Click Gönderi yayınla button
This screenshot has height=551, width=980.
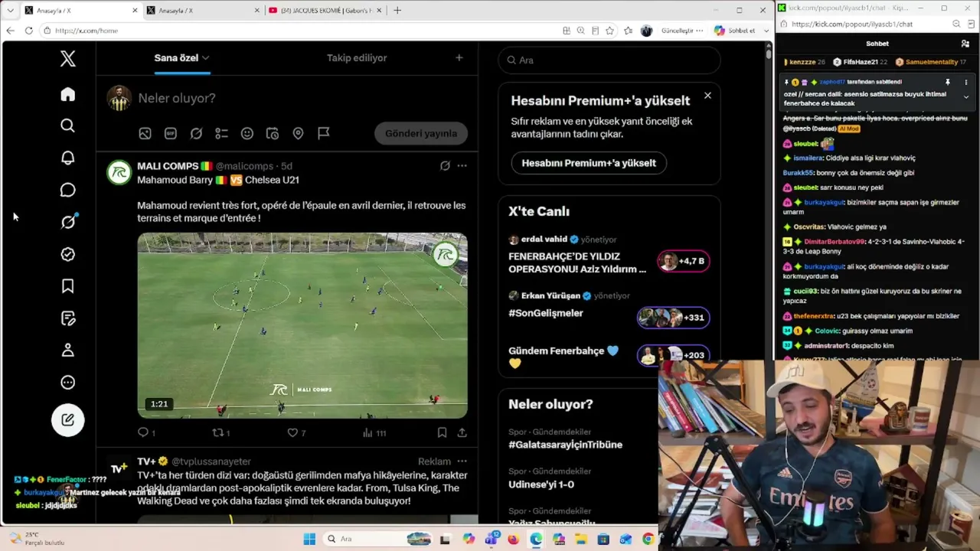click(x=421, y=133)
